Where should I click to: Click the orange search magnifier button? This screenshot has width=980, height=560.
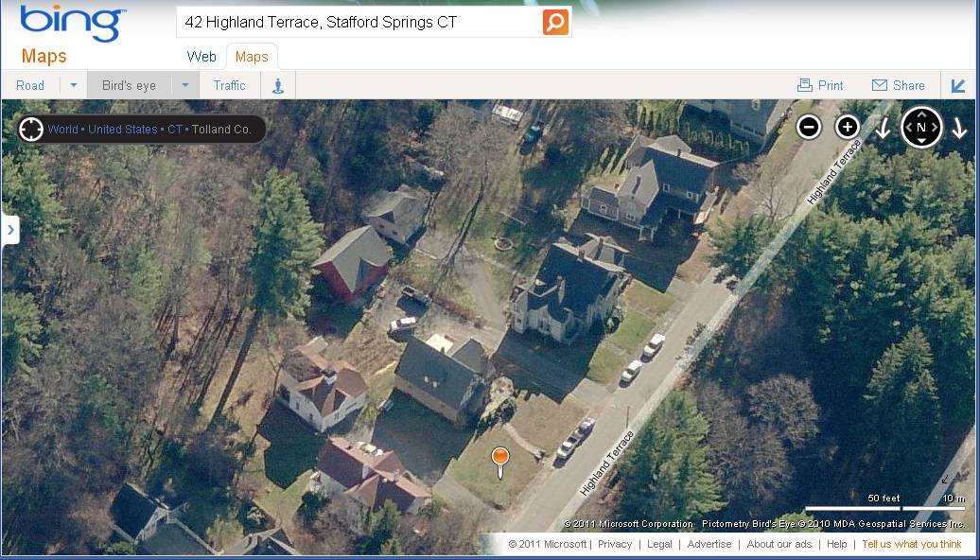[x=555, y=23]
